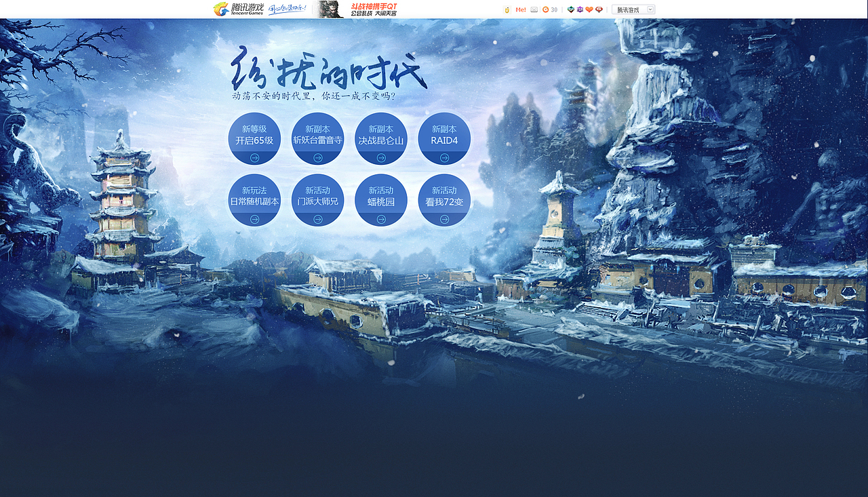Viewport: 868px width, 497px height.
Task: Click the teal diamond badge icon
Action: [x=571, y=9]
